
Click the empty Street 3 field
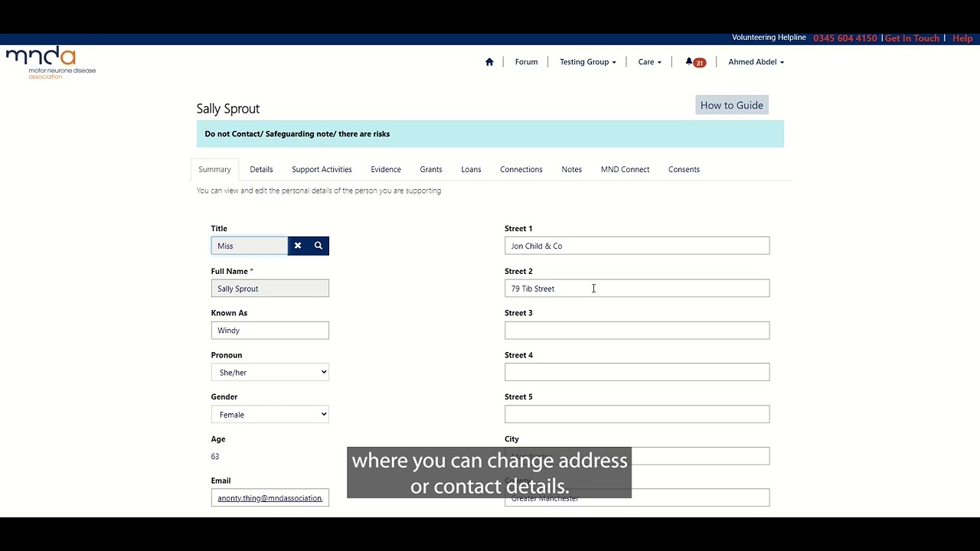tap(637, 330)
